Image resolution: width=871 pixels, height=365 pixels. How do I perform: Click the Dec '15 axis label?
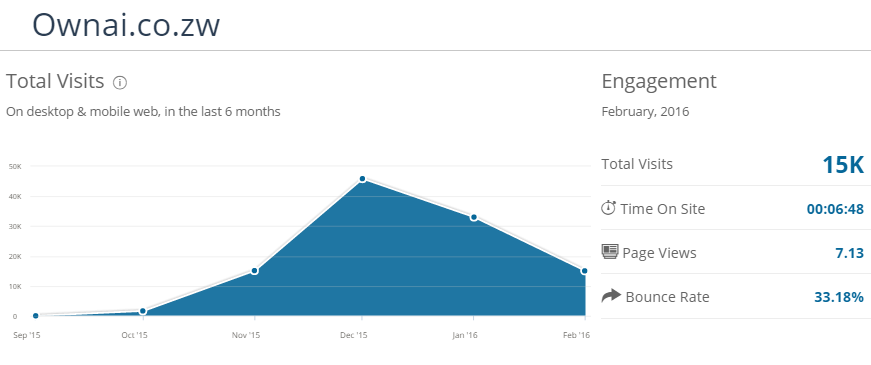[x=354, y=335]
